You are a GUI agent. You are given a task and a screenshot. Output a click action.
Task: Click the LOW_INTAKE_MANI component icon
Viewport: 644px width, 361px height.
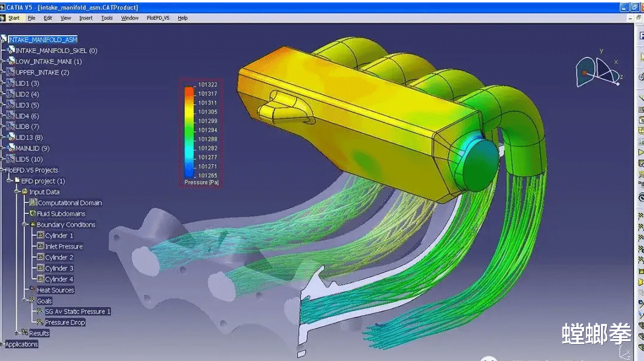[11, 61]
